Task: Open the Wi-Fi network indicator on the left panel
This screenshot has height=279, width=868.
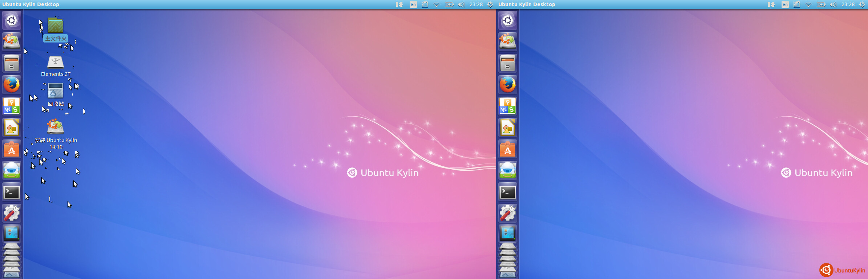Action: click(437, 4)
